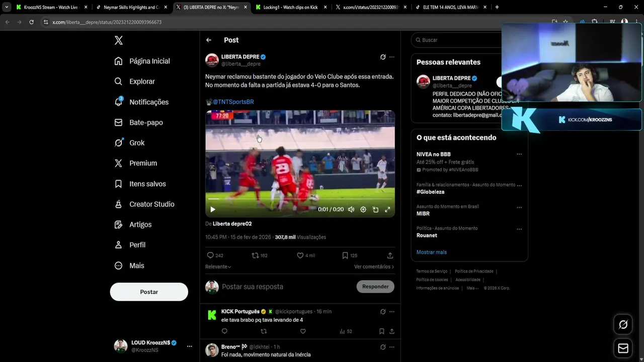Expand the Mais menu

tap(129, 265)
